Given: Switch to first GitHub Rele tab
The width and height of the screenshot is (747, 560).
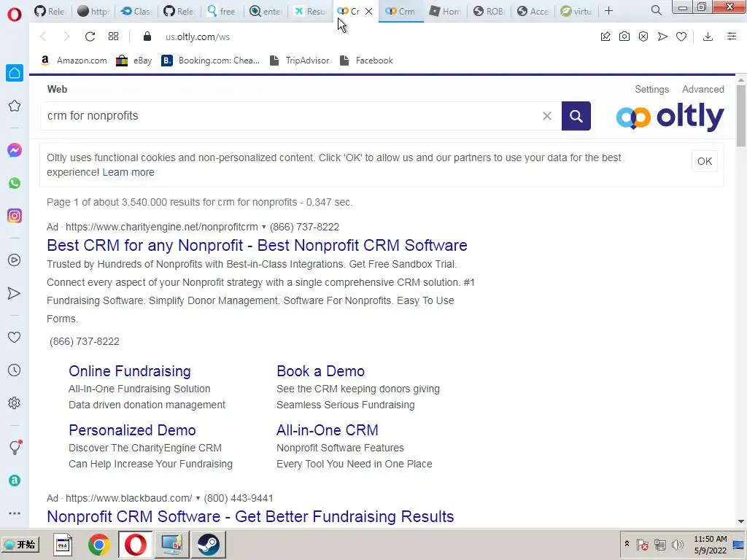Looking at the screenshot, I should pyautogui.click(x=50, y=11).
